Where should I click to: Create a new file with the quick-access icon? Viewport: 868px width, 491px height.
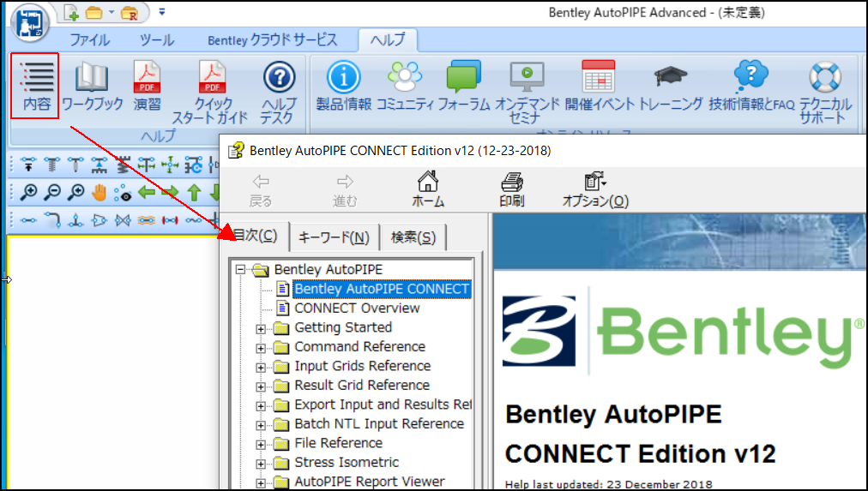pyautogui.click(x=71, y=13)
